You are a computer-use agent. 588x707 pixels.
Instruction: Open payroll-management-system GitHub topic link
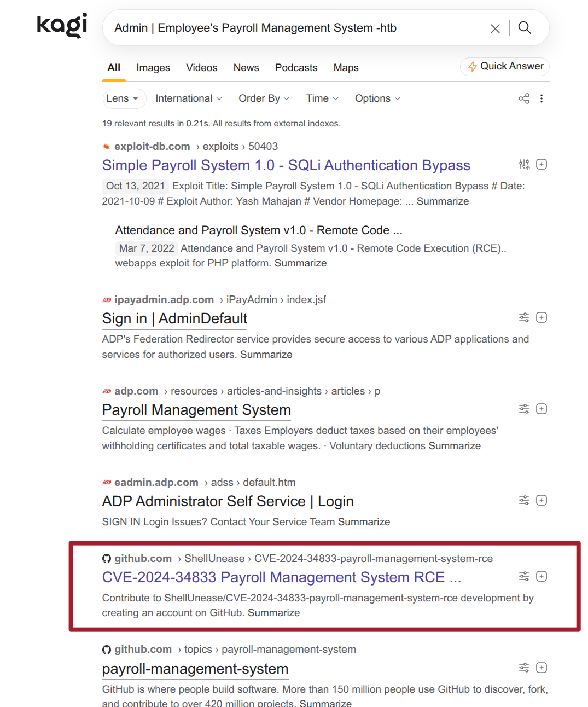[x=195, y=669]
